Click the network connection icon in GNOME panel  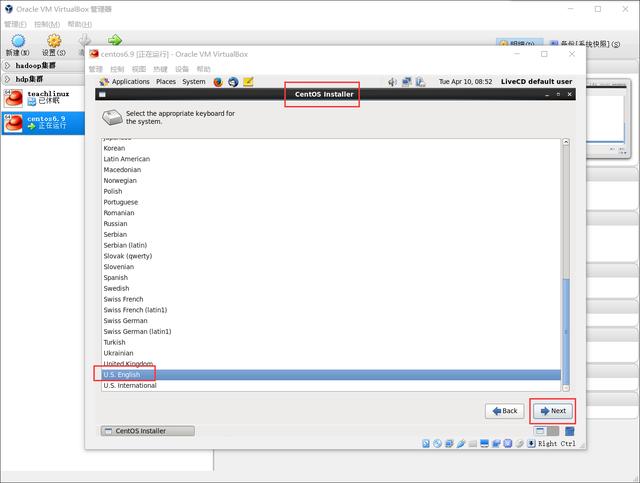click(407, 82)
